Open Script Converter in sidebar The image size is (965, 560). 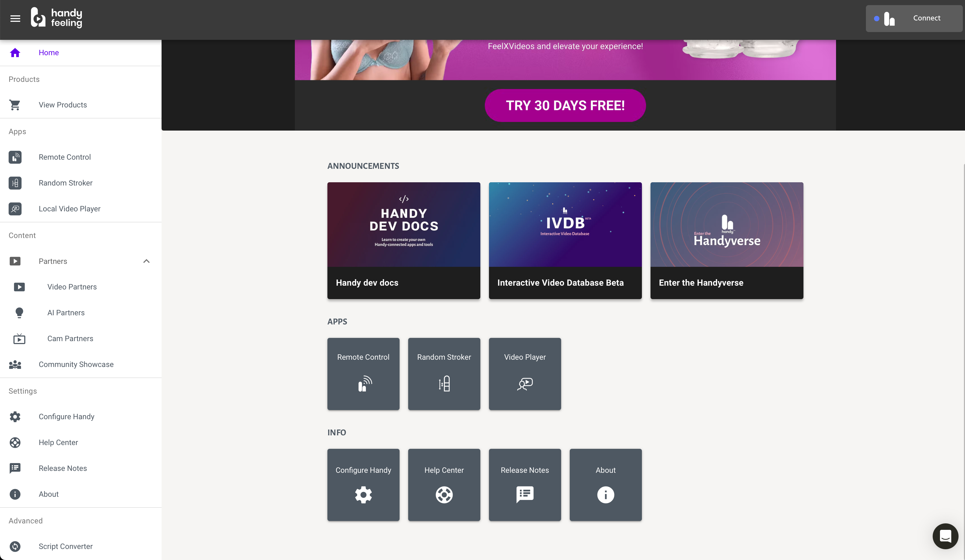[x=81, y=547]
